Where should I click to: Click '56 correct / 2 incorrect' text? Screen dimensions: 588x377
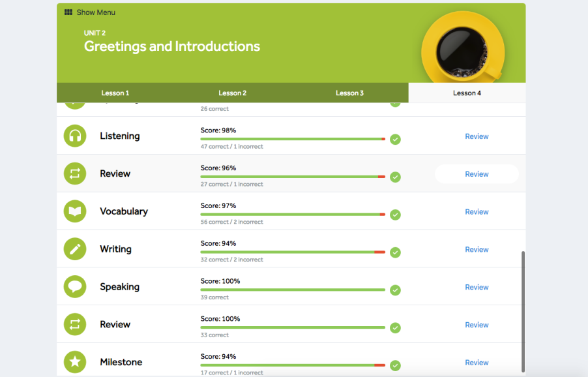tap(232, 222)
